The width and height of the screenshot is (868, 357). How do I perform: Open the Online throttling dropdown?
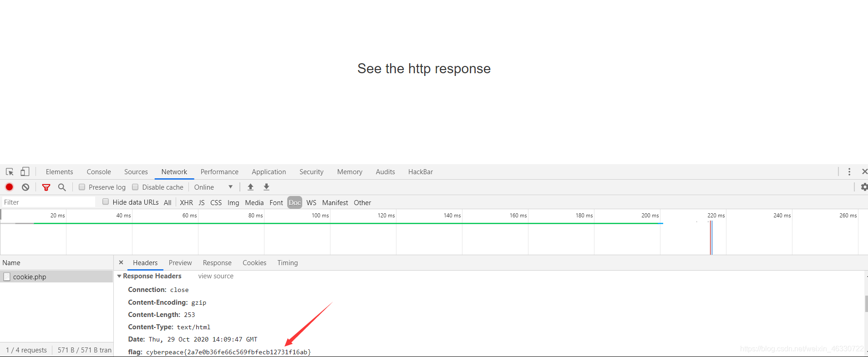click(x=213, y=187)
